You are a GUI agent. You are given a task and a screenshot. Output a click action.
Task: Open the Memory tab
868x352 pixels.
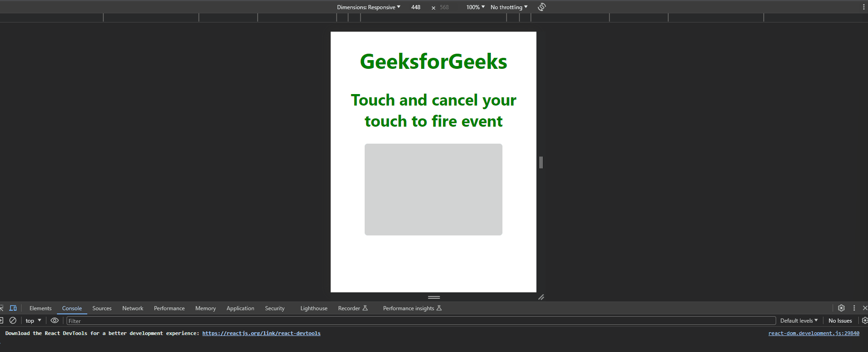coord(205,308)
